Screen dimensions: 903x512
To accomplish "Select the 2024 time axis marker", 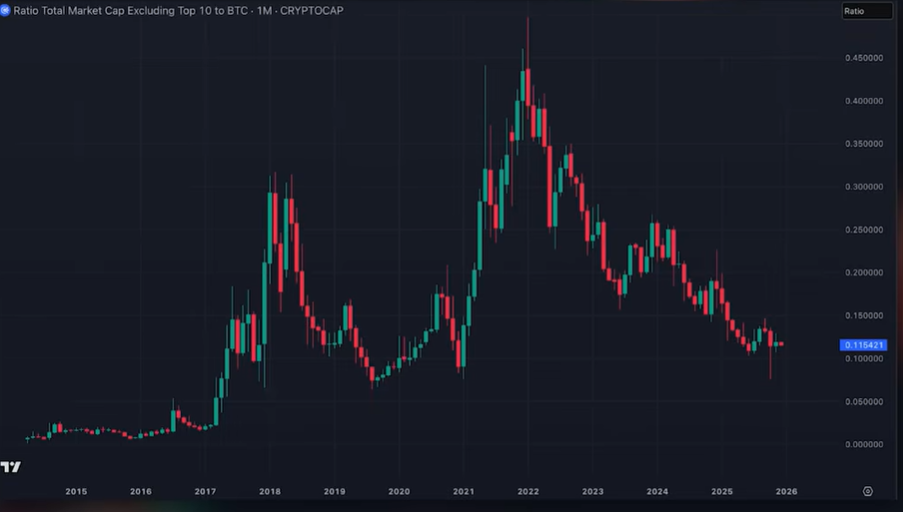I will (x=657, y=491).
